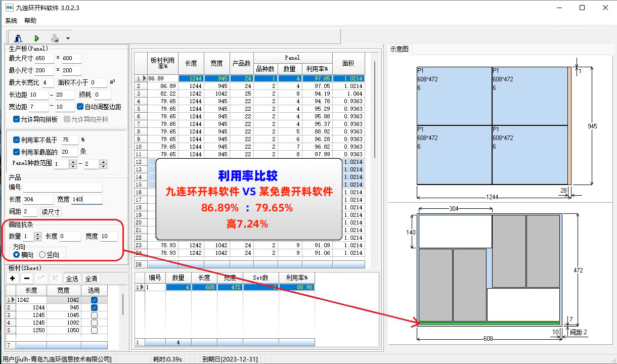This screenshot has height=364, width=617.
Task: Decrease Panel种数范围 minimum value
Action: pyautogui.click(x=72, y=166)
